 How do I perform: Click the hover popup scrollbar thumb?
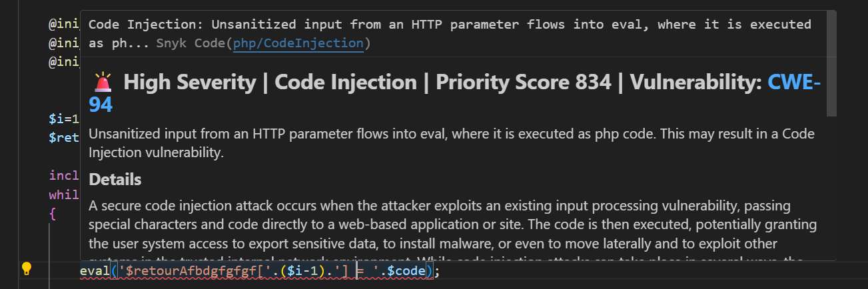(831, 63)
